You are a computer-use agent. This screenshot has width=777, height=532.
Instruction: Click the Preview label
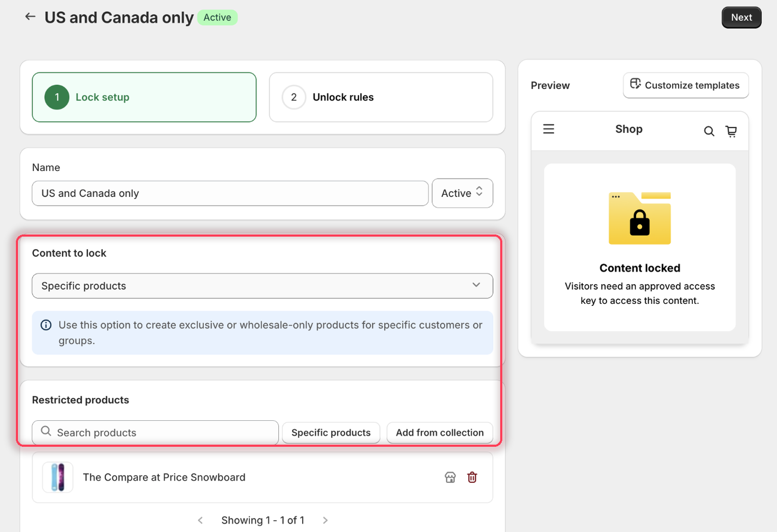pyautogui.click(x=550, y=85)
